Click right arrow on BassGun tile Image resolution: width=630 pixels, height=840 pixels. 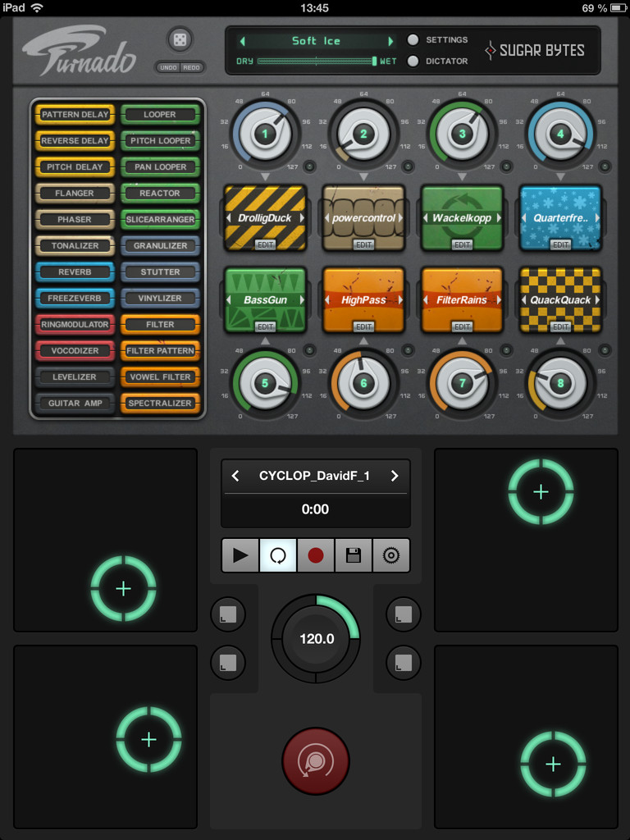pyautogui.click(x=302, y=300)
